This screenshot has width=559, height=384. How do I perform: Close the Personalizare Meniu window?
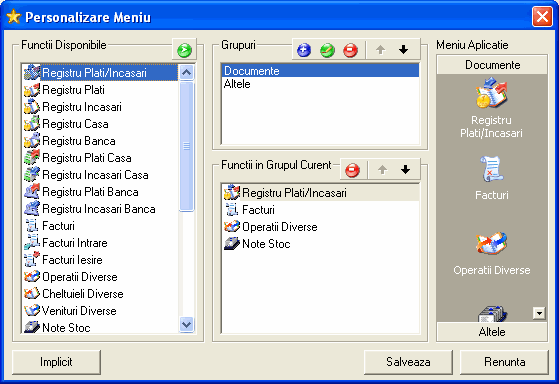(542, 17)
